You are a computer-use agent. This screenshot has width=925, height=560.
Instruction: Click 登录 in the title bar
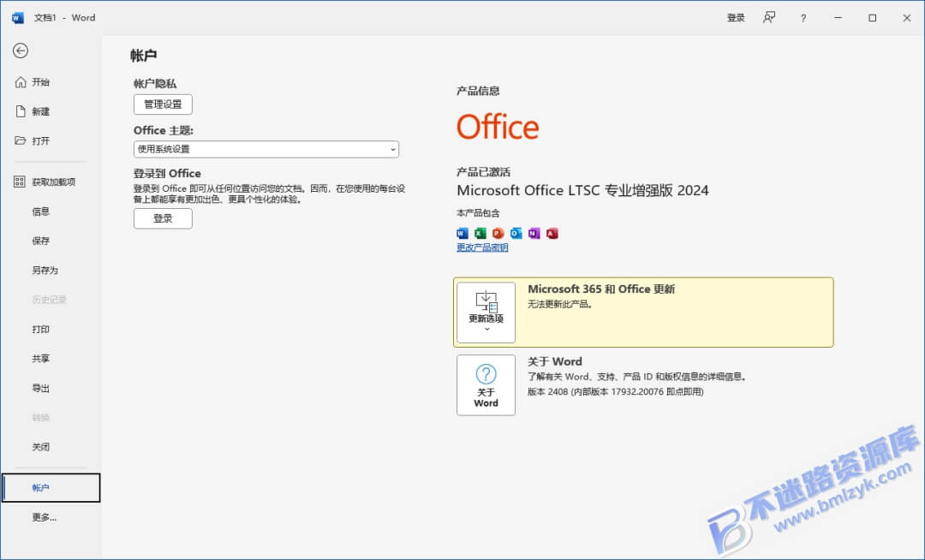pyautogui.click(x=736, y=18)
